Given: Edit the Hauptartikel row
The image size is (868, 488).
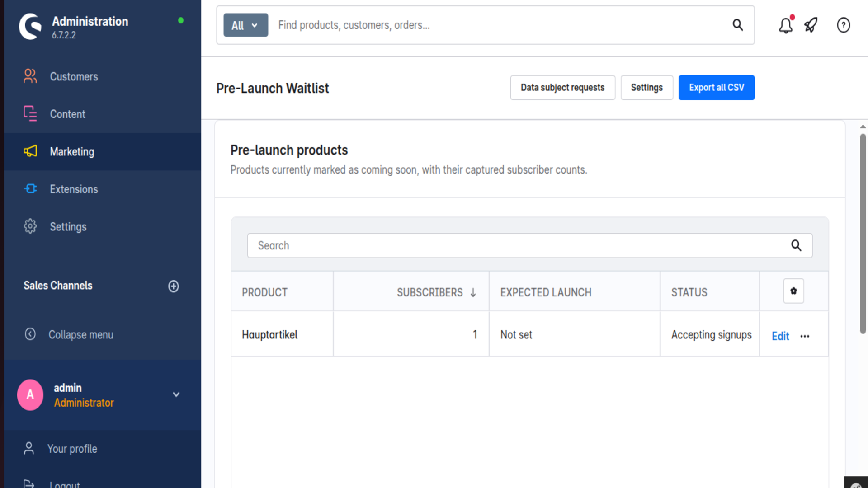Looking at the screenshot, I should click(x=780, y=336).
